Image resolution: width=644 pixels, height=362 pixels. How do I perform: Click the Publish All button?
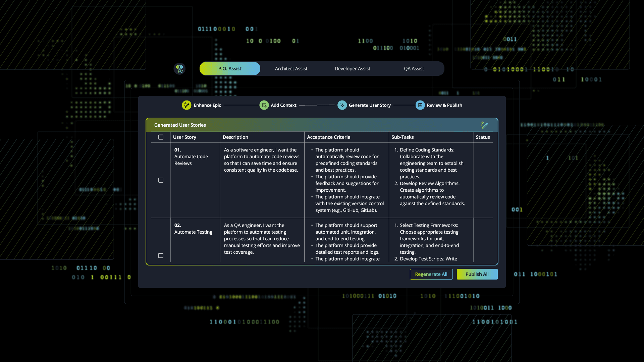click(477, 274)
